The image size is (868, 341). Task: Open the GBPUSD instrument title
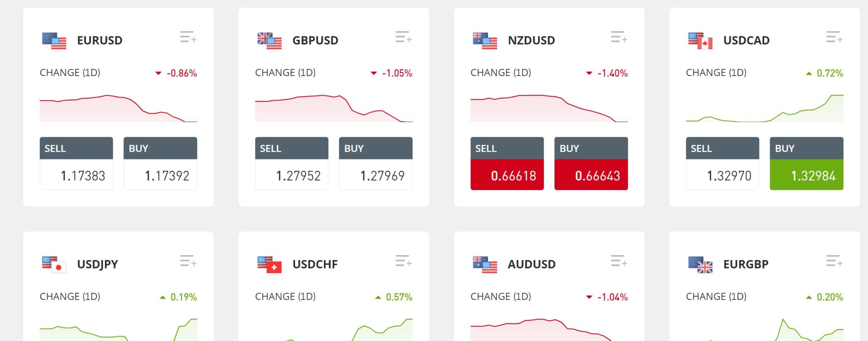point(315,40)
